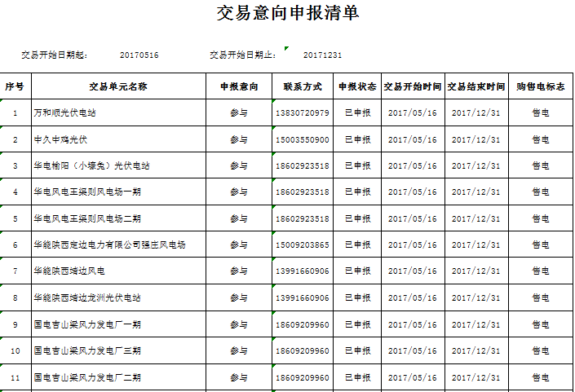Click the 交易意向申报清单 title
The height and width of the screenshot is (392, 575).
287,14
